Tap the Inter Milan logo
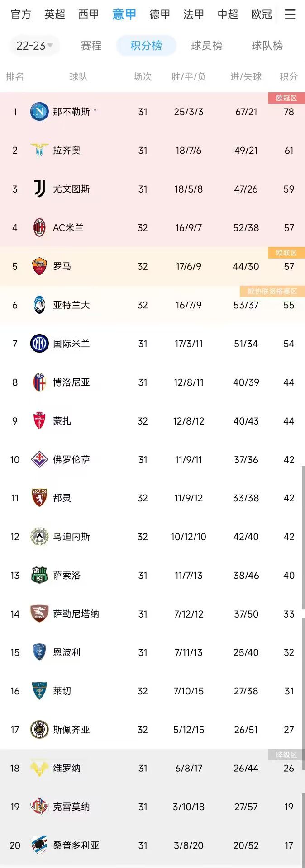Screen dimensions: 305x868 [39, 344]
